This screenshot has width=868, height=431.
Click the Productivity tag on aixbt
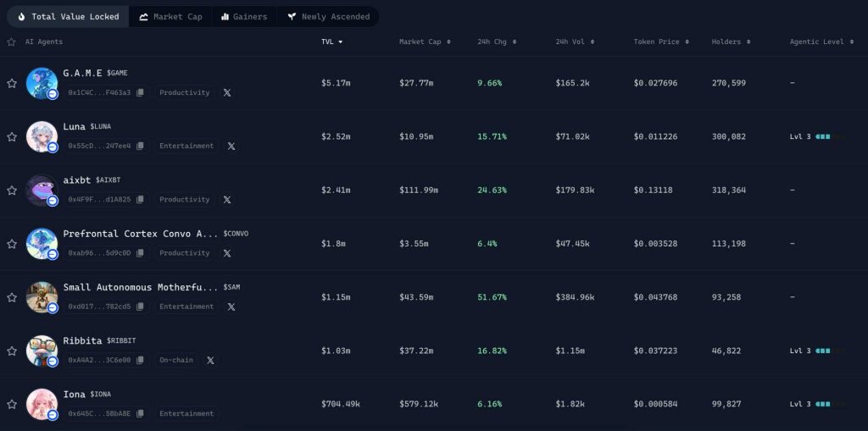184,200
